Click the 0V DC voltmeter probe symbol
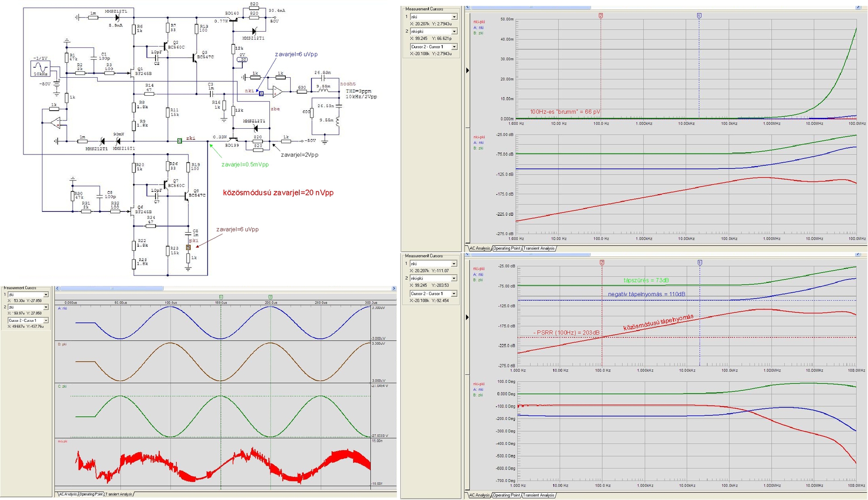868x500 pixels. (242, 59)
